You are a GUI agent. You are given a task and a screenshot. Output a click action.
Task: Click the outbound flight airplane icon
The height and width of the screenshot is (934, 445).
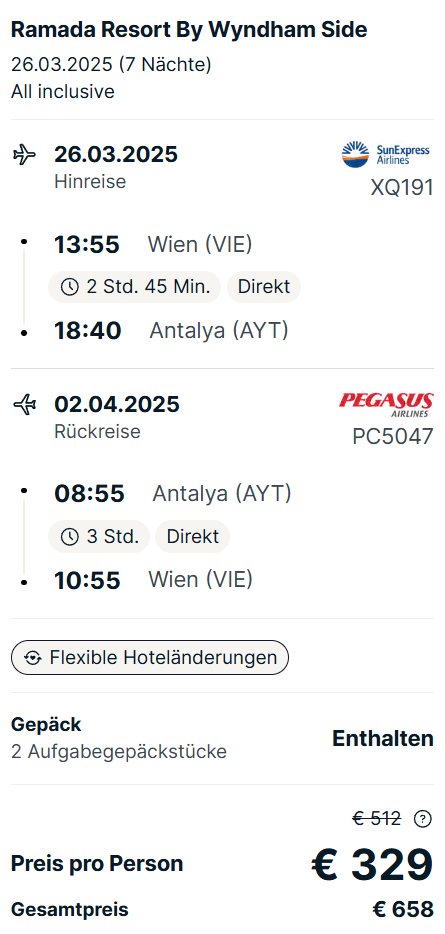(24, 155)
